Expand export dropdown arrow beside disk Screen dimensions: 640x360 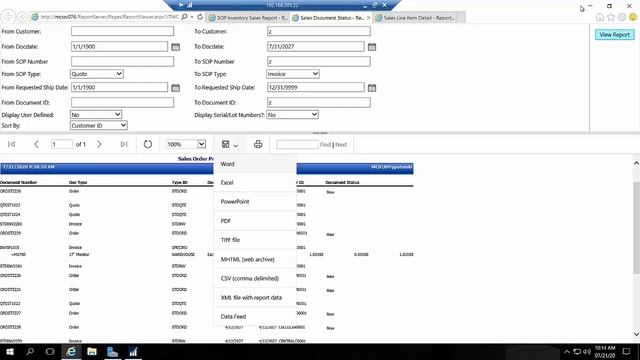pyautogui.click(x=236, y=145)
